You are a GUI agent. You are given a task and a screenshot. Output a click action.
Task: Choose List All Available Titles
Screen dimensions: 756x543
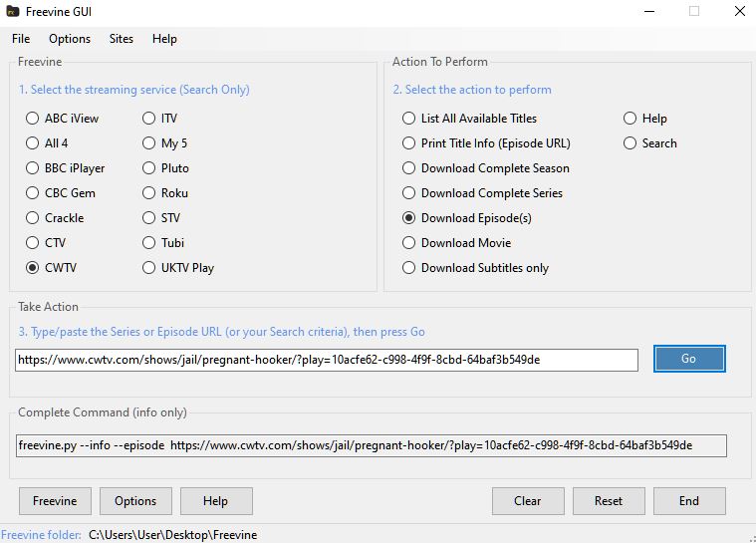[409, 119]
